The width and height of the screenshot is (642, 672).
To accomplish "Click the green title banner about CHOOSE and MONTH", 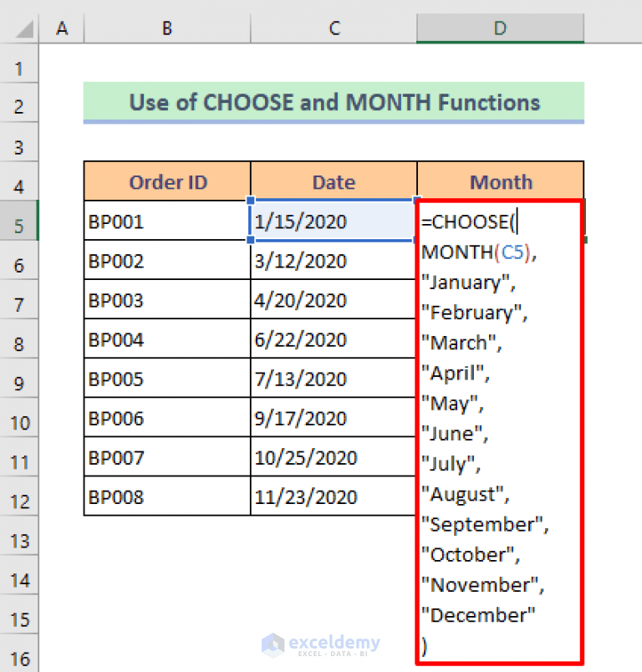I will point(334,102).
